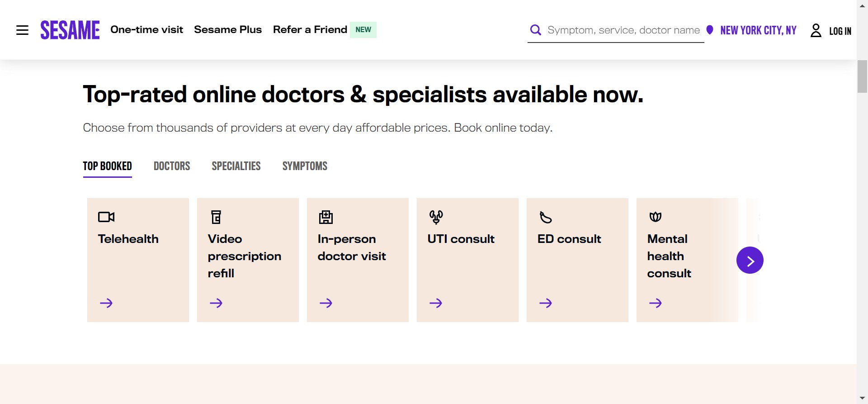Switch to the Specialties tab

tap(236, 166)
